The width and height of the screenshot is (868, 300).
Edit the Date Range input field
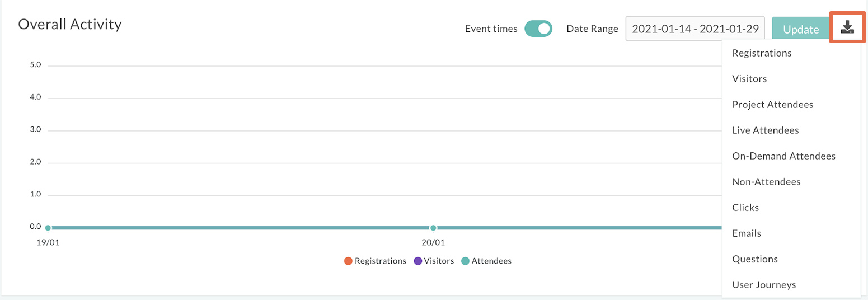(695, 29)
